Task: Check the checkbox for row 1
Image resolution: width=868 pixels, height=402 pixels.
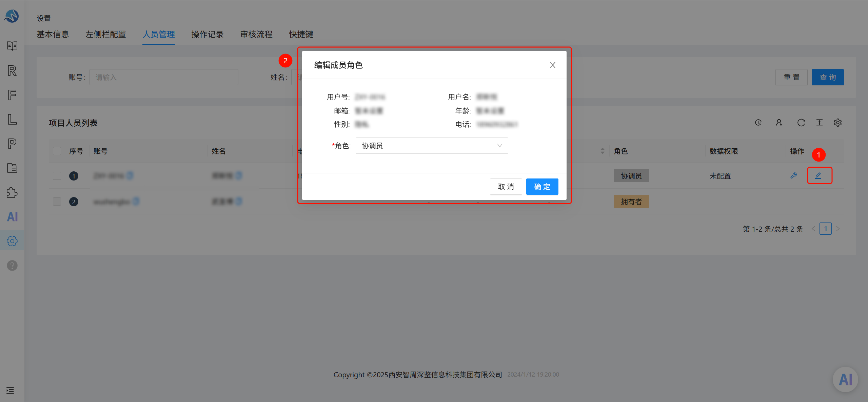Action: pyautogui.click(x=57, y=176)
